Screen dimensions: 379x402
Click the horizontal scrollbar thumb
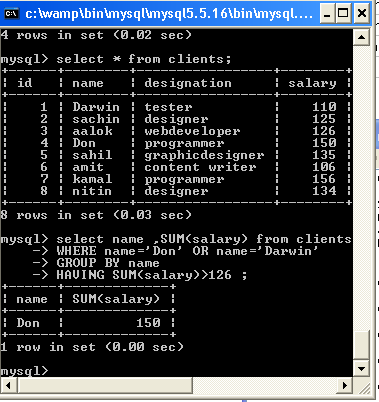(105, 386)
